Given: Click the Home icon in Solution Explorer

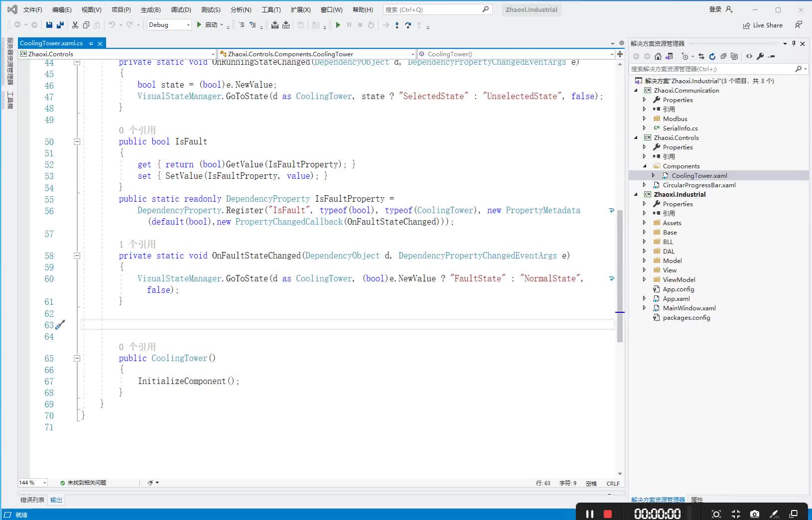Looking at the screenshot, I should tap(658, 56).
